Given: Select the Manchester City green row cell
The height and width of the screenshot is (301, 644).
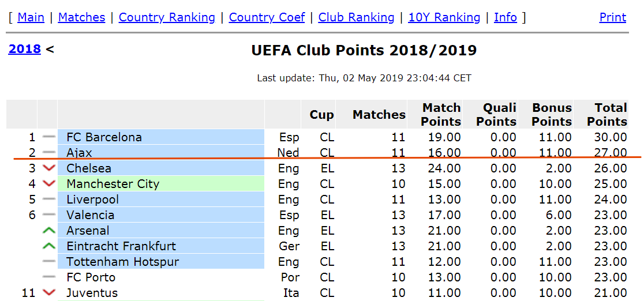Looking at the screenshot, I should 161,184.
